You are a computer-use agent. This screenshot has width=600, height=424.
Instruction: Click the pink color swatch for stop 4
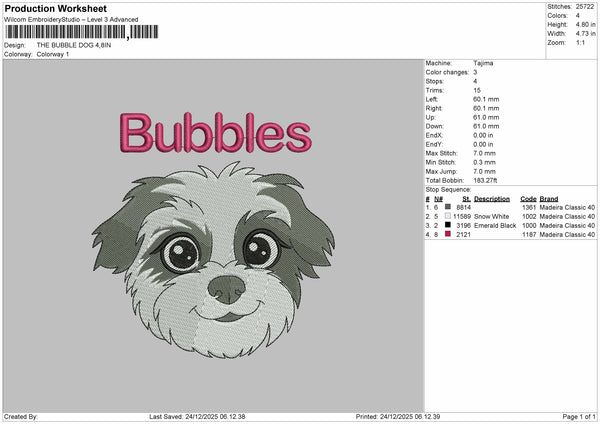tap(448, 234)
